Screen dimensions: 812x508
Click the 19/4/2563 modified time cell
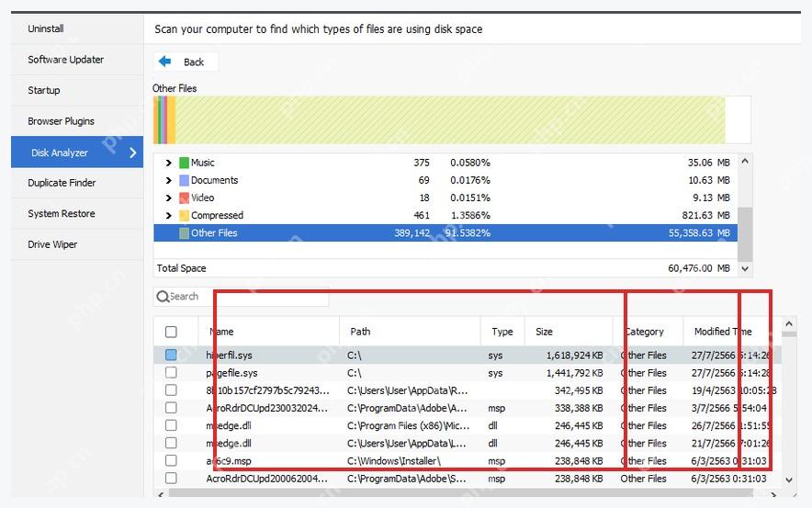click(x=734, y=390)
